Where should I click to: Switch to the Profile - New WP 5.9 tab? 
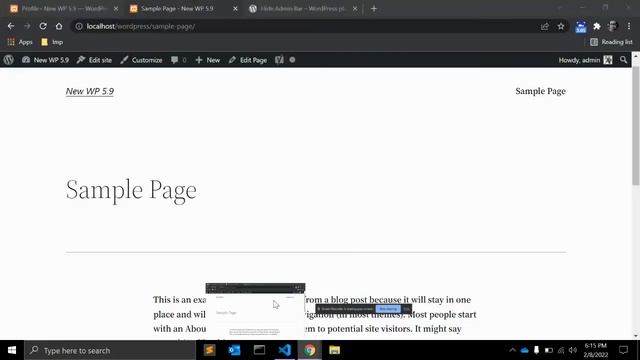64,9
